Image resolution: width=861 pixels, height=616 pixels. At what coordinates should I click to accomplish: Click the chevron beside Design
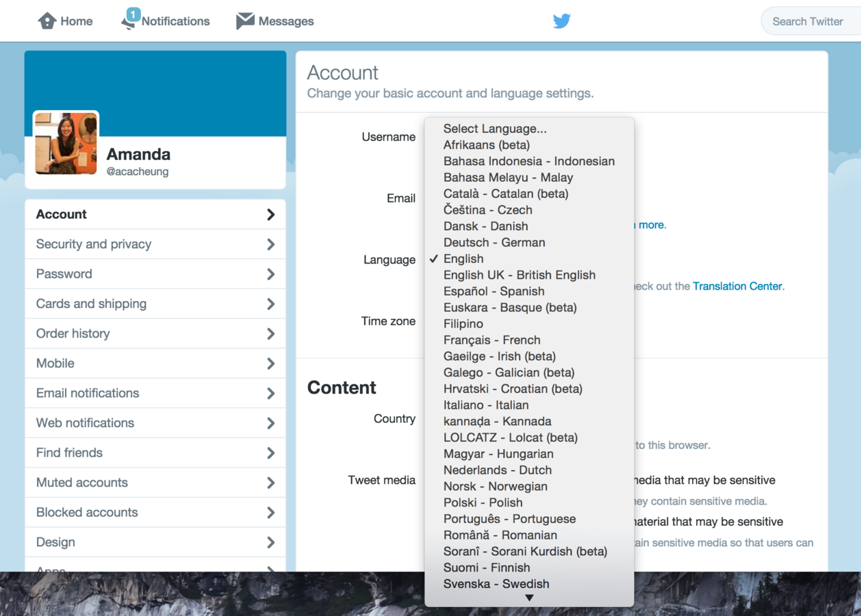pyautogui.click(x=271, y=542)
